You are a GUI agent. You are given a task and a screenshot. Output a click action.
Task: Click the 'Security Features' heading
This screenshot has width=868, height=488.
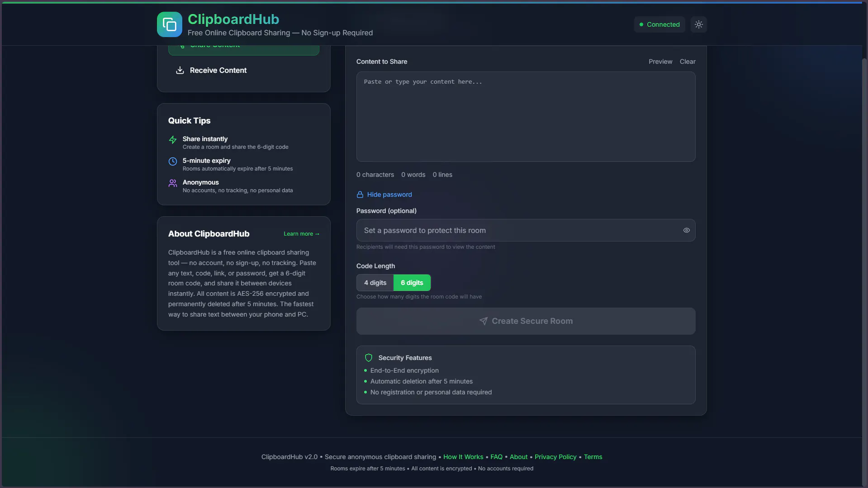pos(405,358)
